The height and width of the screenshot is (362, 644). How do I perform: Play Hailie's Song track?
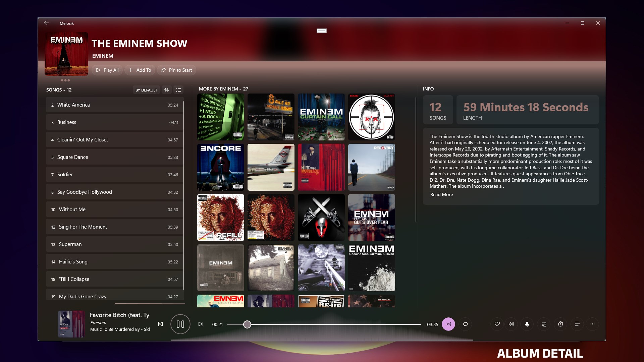tap(115, 262)
